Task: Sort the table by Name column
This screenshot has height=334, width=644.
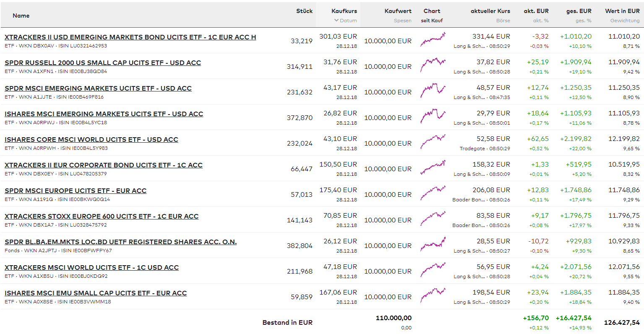Action: point(21,16)
